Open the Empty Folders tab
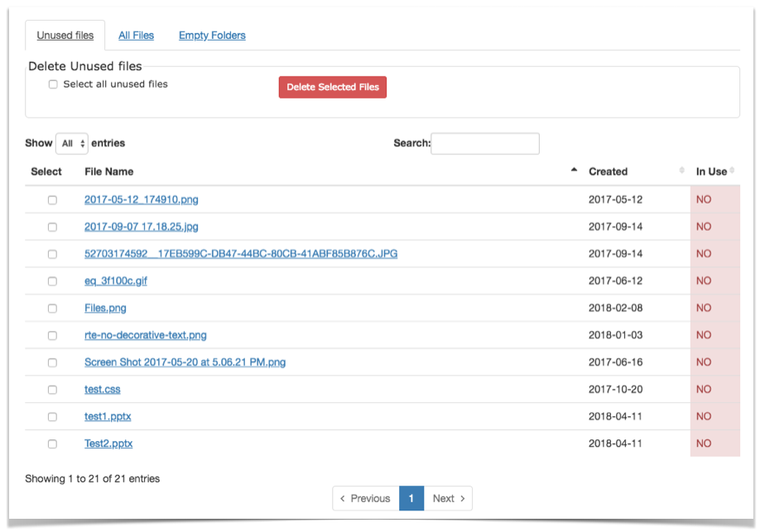The height and width of the screenshot is (532, 760). coord(211,36)
